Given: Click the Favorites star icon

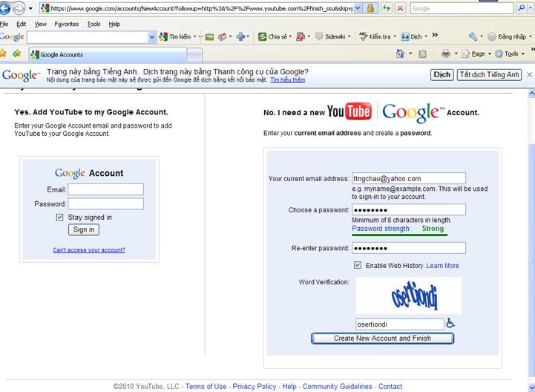Looking at the screenshot, I should click(4, 53).
